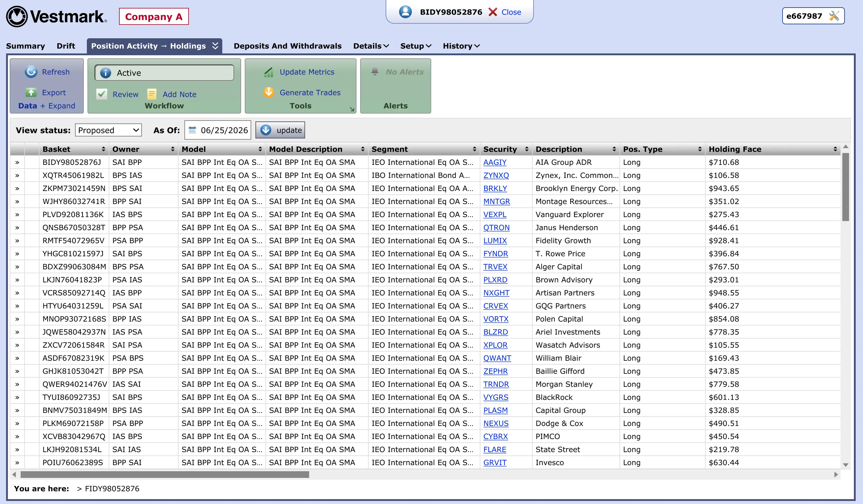Image resolution: width=863 pixels, height=504 pixels.
Task: Click the Generate Trades arrow icon
Action: pyautogui.click(x=269, y=92)
